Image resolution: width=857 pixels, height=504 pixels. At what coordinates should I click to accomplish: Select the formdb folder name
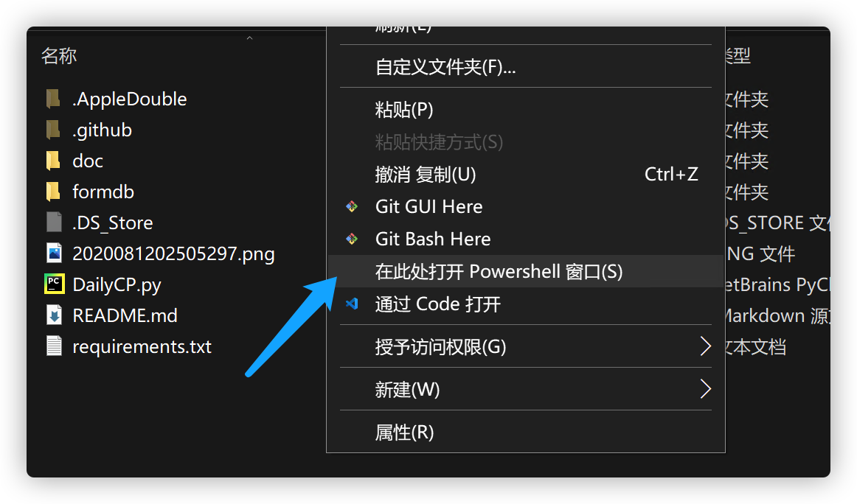(103, 192)
